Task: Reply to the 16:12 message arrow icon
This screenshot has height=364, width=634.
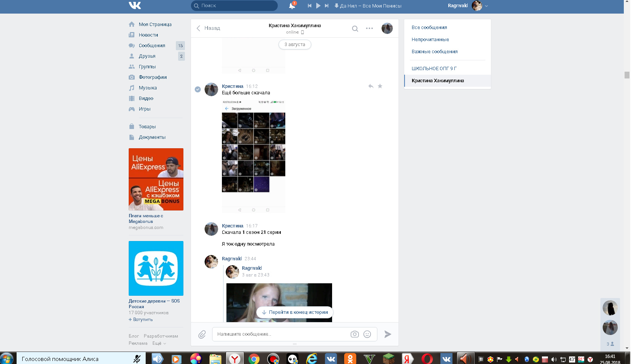Action: [x=371, y=86]
